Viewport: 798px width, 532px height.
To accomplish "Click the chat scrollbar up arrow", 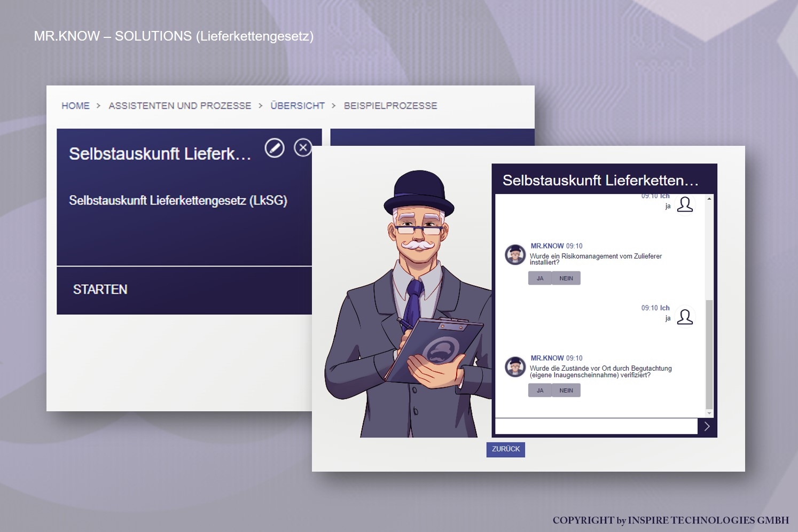I will (709, 199).
